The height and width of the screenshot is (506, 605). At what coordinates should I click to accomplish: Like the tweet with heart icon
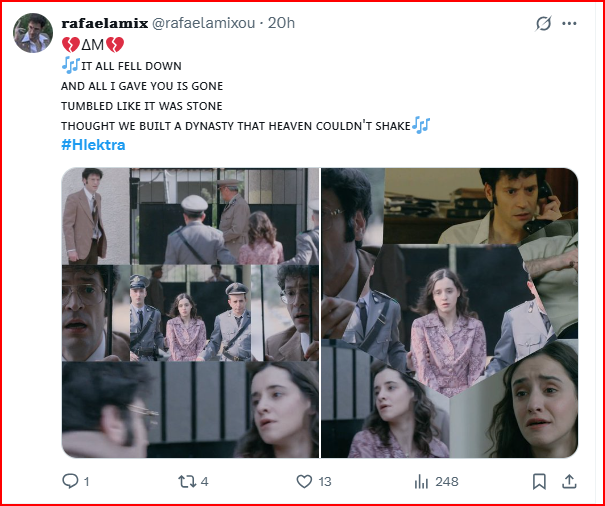coord(304,481)
